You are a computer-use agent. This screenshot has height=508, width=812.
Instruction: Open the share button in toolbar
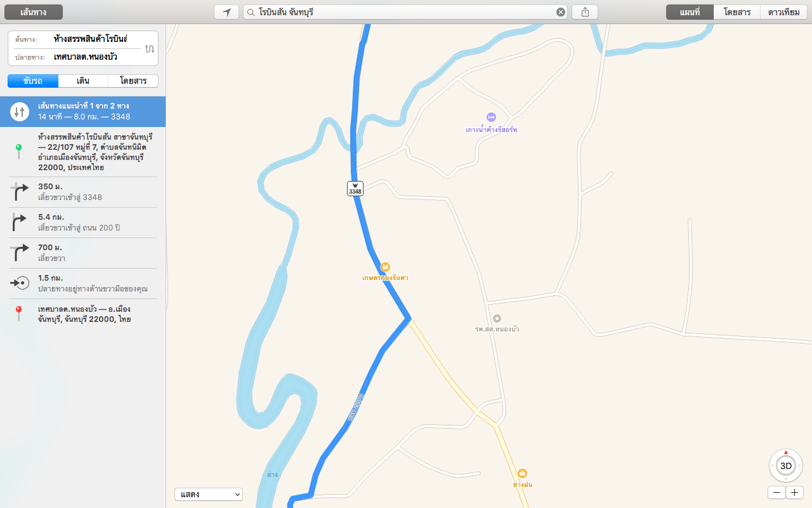coord(585,12)
